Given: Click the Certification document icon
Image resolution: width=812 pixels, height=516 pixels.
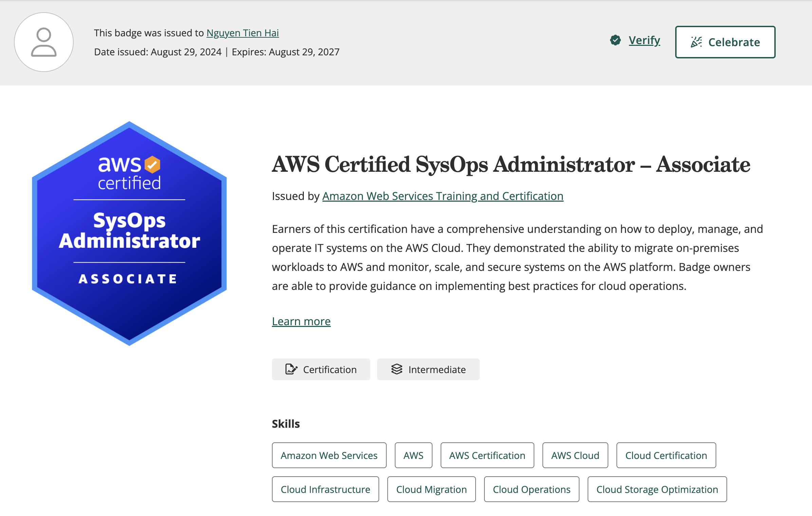Looking at the screenshot, I should (x=291, y=369).
